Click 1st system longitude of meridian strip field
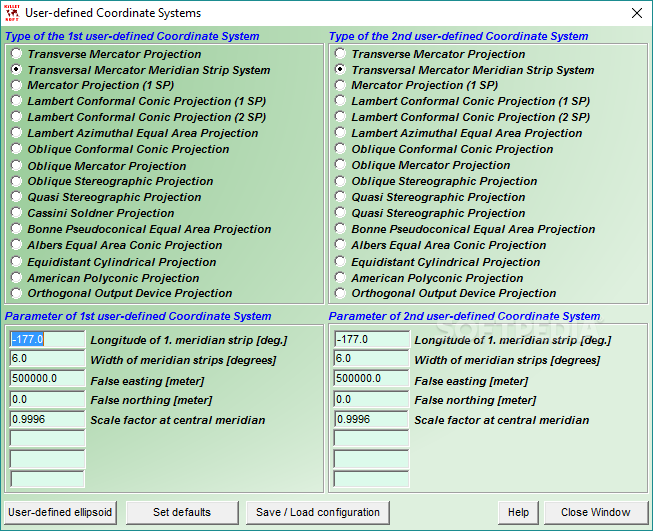The image size is (653, 531). click(x=47, y=339)
